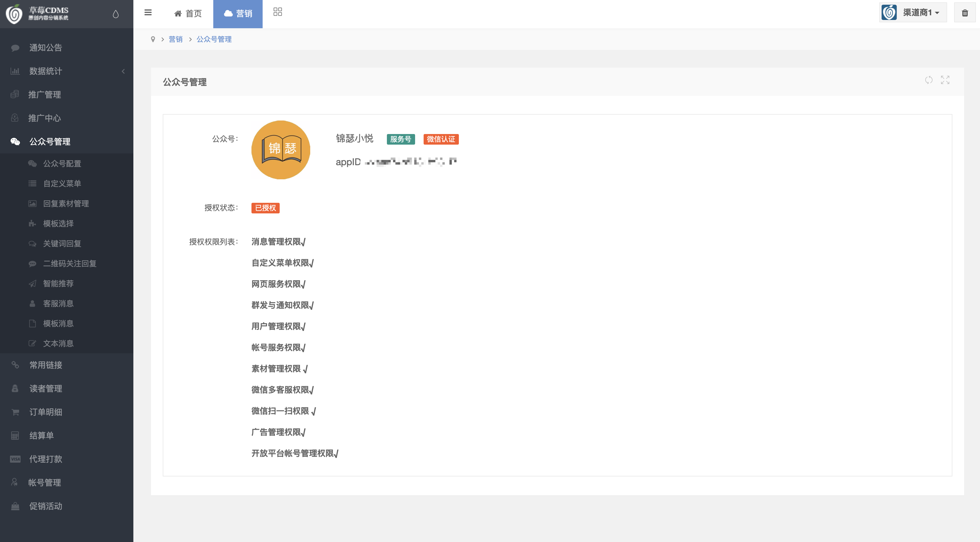Click the 营销 breadcrumb link

175,39
